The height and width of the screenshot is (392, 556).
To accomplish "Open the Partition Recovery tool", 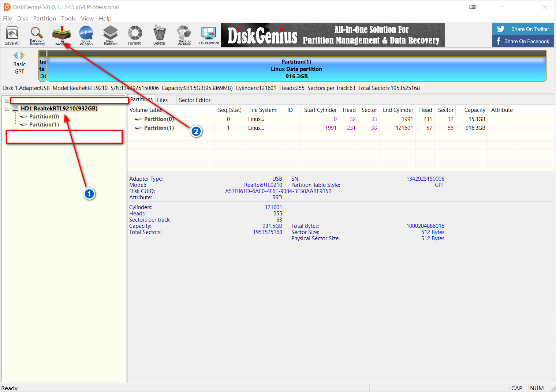I will tap(37, 36).
